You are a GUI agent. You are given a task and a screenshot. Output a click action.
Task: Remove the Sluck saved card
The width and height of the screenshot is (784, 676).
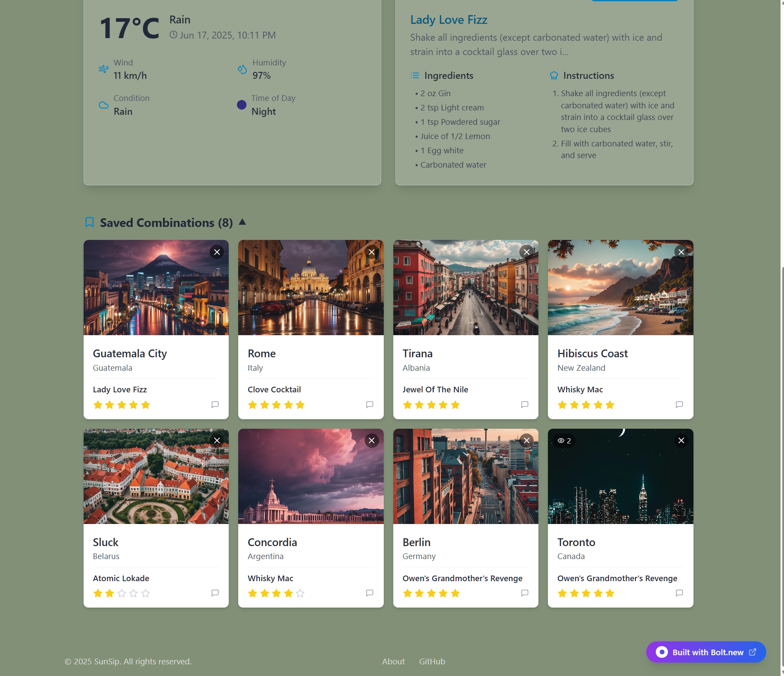(x=217, y=440)
